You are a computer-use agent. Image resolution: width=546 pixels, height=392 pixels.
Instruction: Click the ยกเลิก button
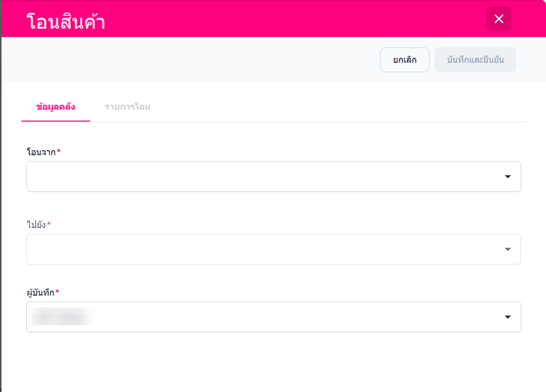pos(405,60)
